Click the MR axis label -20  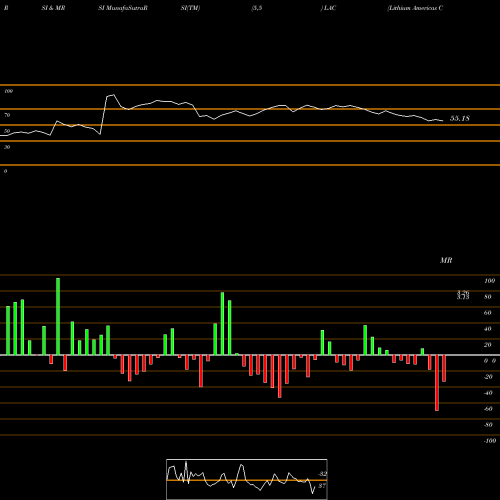pyautogui.click(x=488, y=377)
